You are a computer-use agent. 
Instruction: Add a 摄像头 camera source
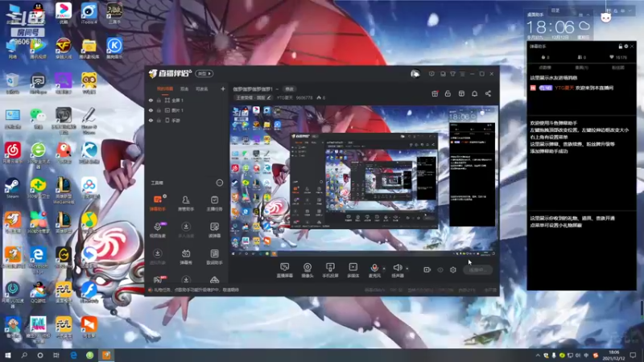(308, 270)
